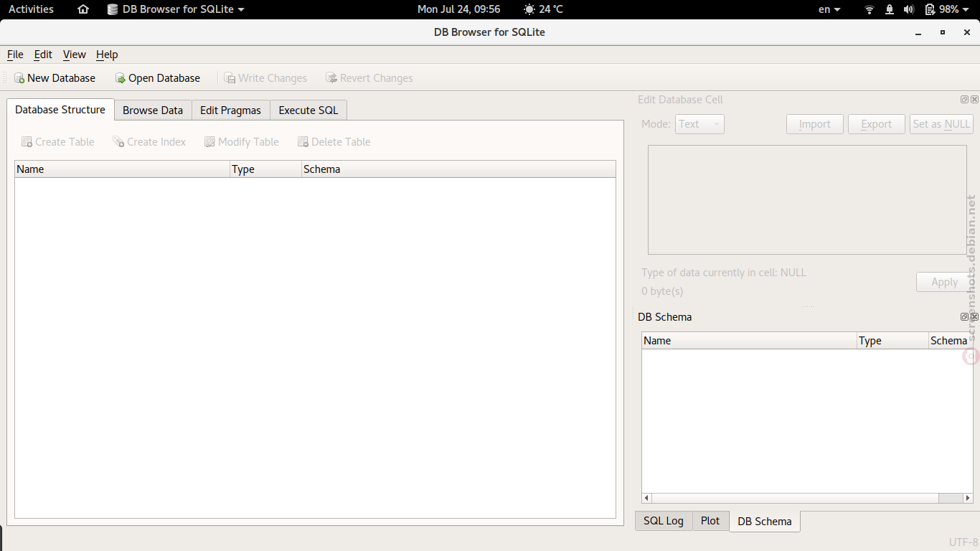Switch to the Browse Data tab

tap(153, 110)
